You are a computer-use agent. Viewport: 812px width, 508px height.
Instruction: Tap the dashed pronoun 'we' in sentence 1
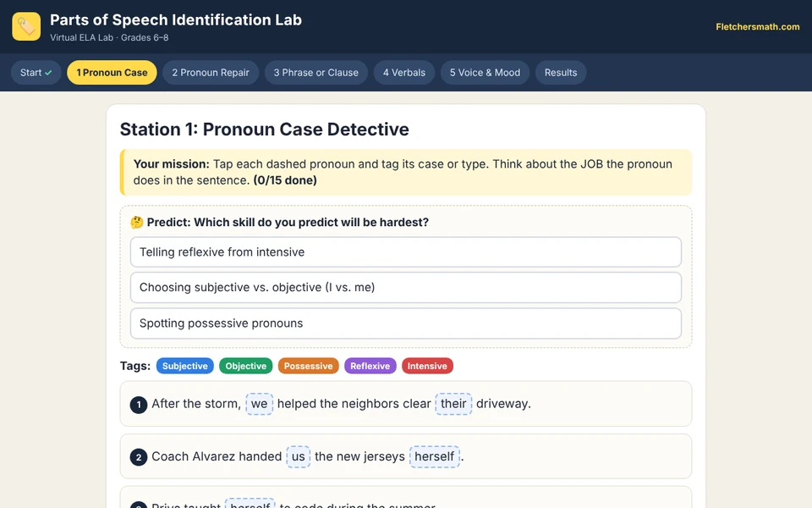259,404
